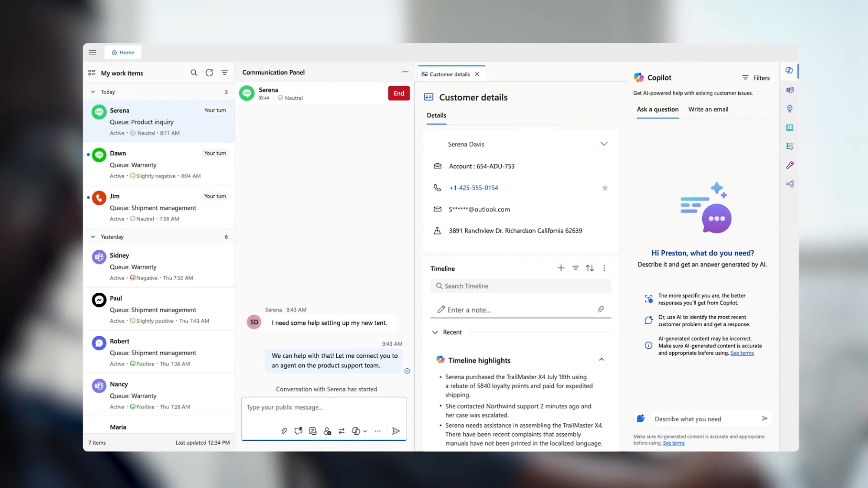Select the Details tab in customer panel

point(436,115)
